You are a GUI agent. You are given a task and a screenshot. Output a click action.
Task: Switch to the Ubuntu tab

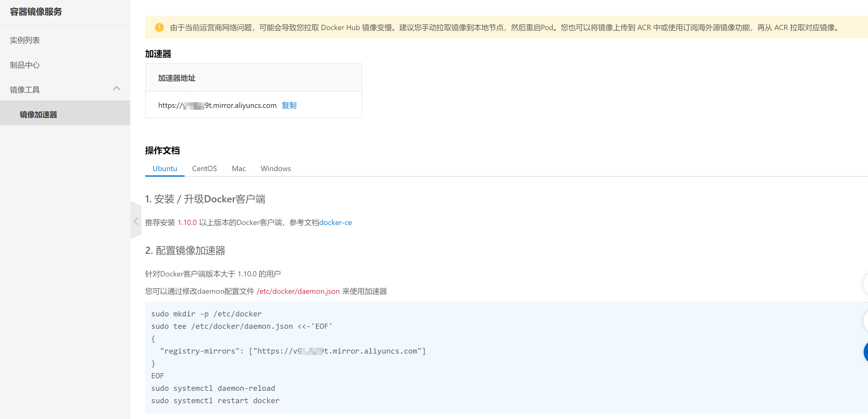165,169
